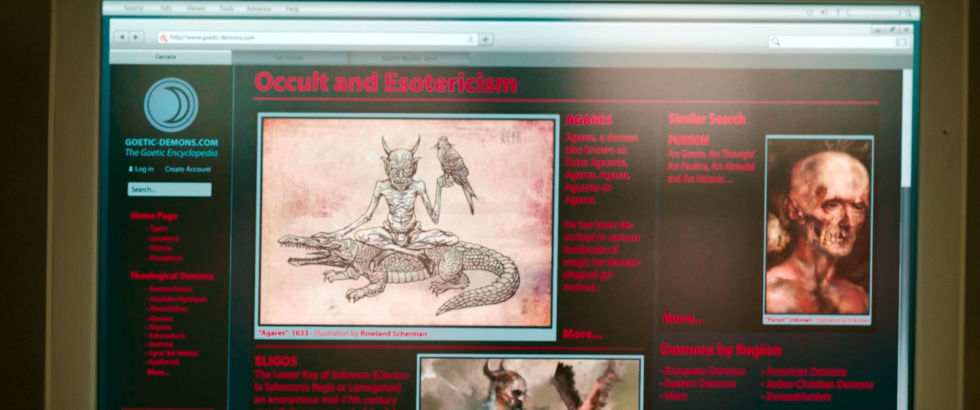
Task: Click More... under Theological Demons list
Action: pyautogui.click(x=158, y=373)
